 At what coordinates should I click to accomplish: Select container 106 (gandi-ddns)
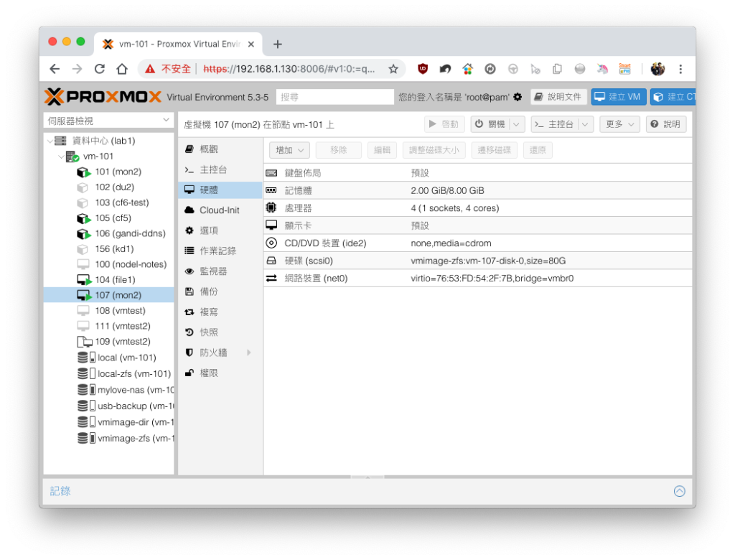point(131,233)
